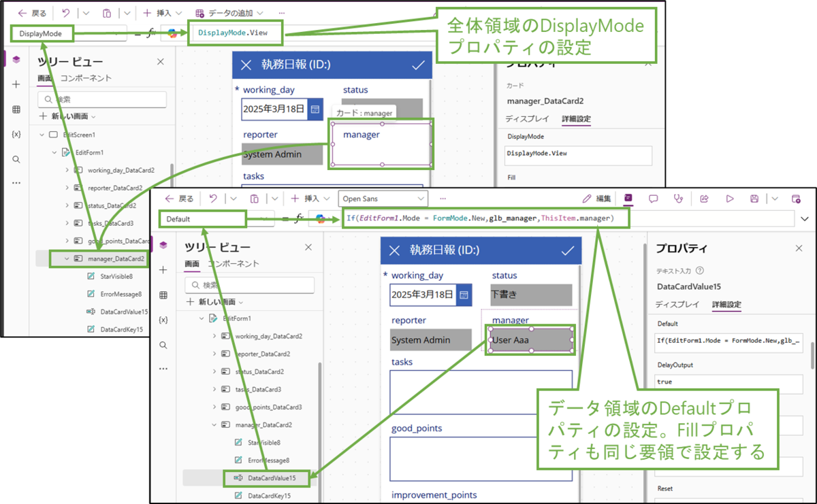The height and width of the screenshot is (504, 817).
Task: Open the 挿入 menu in upper window
Action: coord(162,13)
